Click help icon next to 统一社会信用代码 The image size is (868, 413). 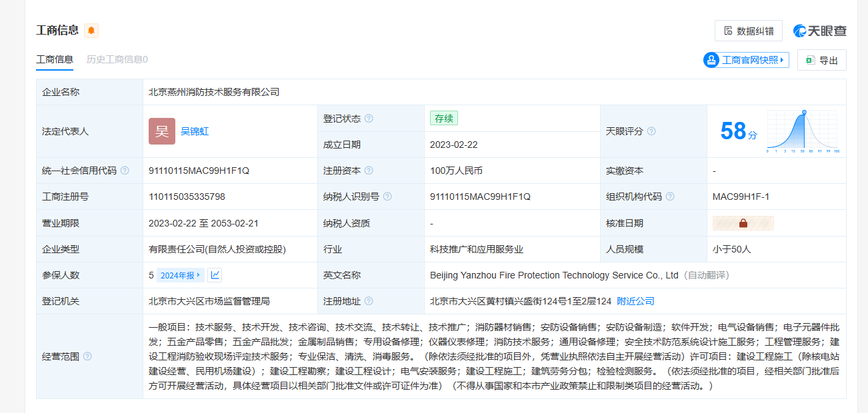coord(125,171)
